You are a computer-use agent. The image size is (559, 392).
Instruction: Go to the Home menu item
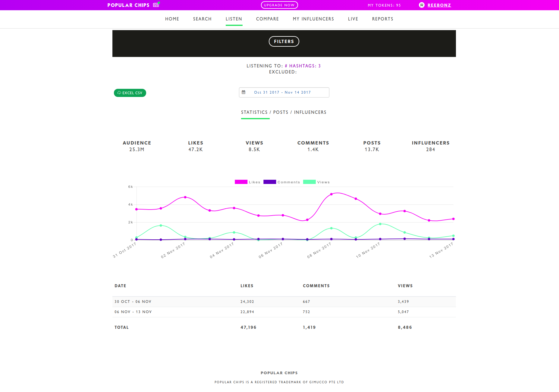172,19
